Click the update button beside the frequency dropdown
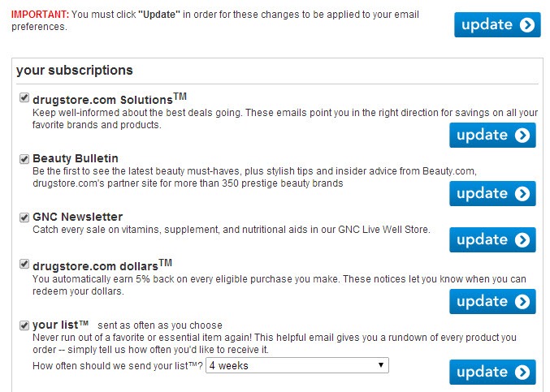Image resolution: width=550 pixels, height=392 pixels. (492, 372)
